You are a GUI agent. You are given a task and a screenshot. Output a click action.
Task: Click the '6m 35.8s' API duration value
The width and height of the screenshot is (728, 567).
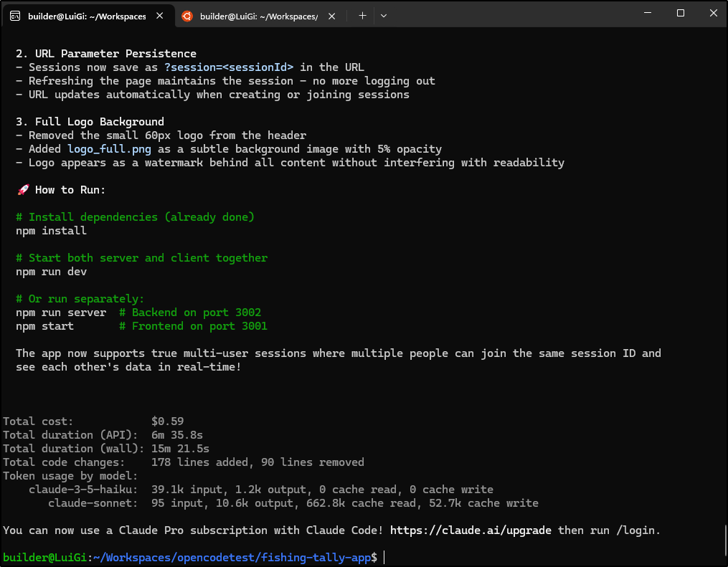177,435
